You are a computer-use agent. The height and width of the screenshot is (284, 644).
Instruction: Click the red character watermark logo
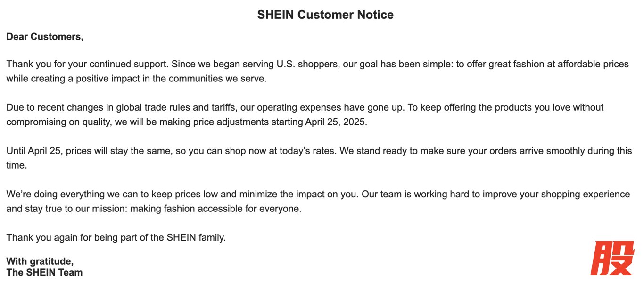click(612, 258)
